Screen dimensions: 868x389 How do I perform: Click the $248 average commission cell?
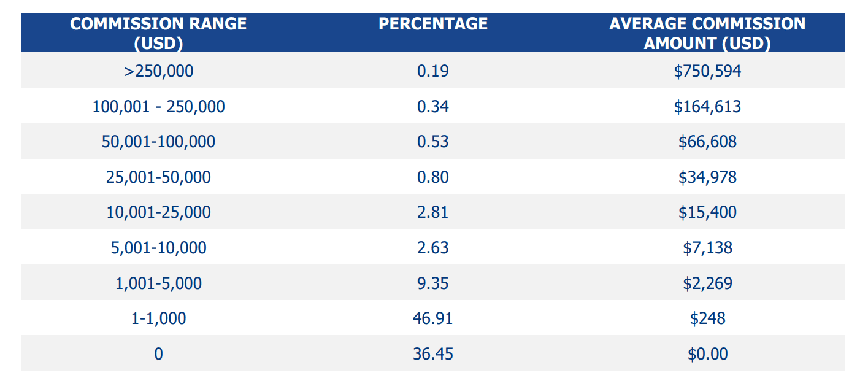coord(707,318)
